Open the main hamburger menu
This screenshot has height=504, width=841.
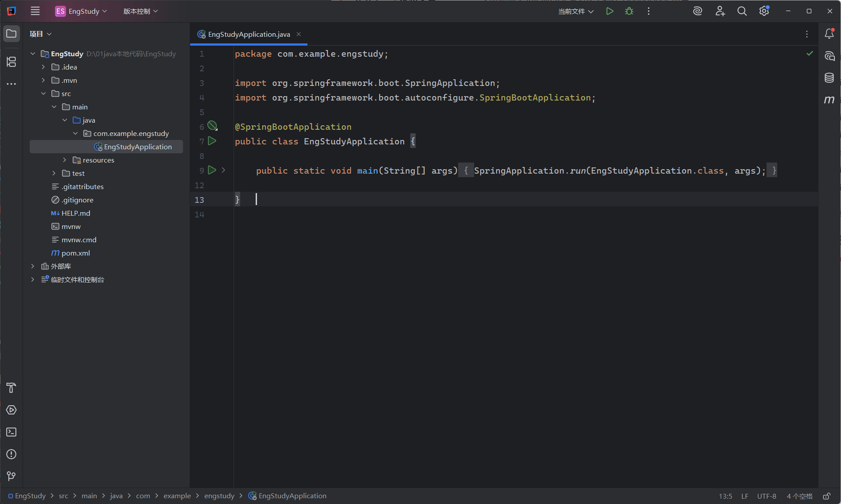point(35,11)
